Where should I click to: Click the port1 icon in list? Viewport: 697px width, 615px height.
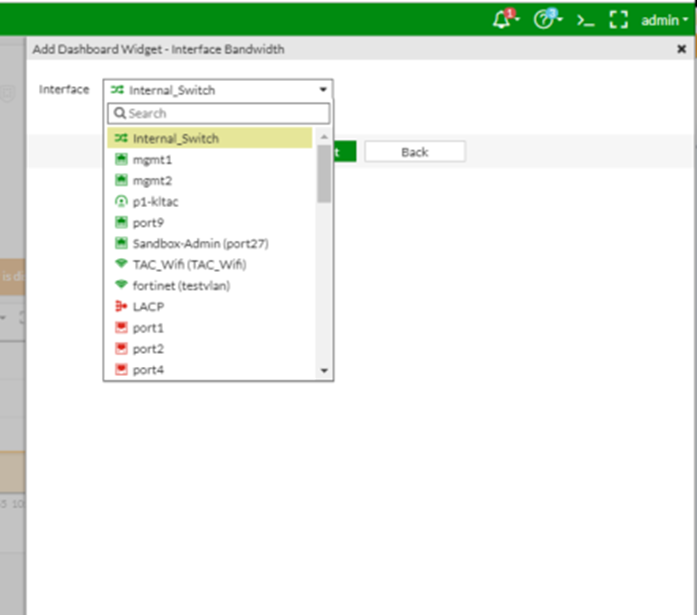coord(121,328)
